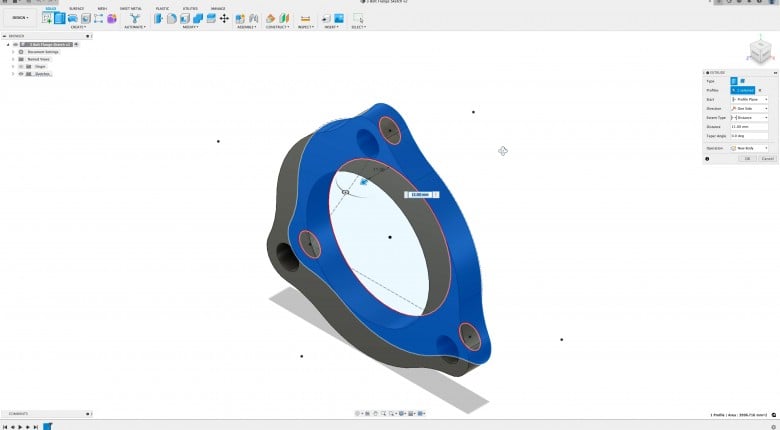Open the Design workspace dropdown

(20, 18)
